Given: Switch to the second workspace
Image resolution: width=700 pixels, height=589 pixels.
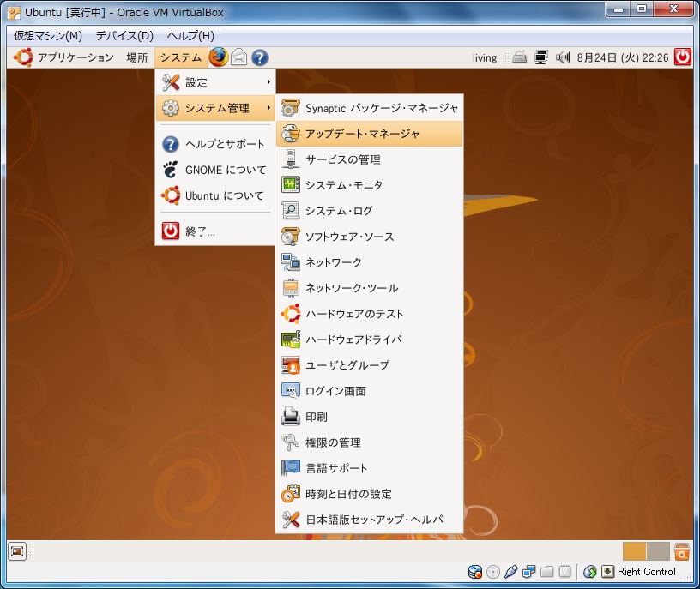Looking at the screenshot, I should coord(658,551).
